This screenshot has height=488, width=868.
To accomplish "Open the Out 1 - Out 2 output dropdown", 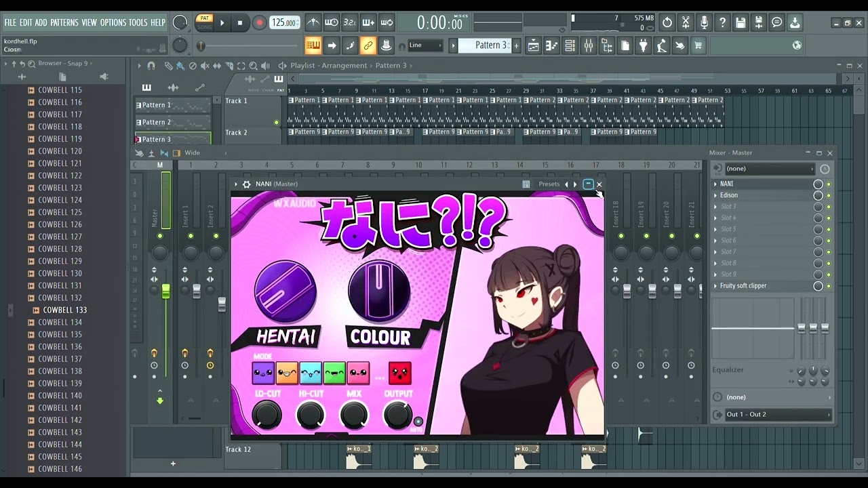I will [x=777, y=415].
